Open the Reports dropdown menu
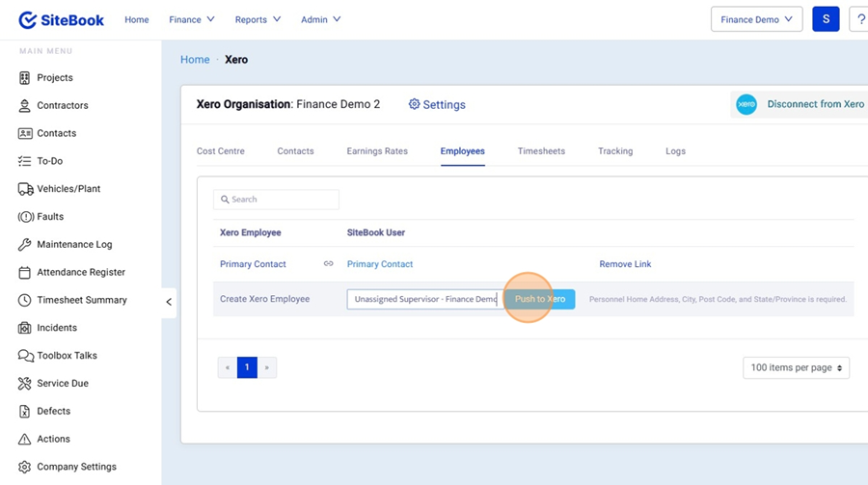The height and width of the screenshot is (485, 868). [x=258, y=19]
